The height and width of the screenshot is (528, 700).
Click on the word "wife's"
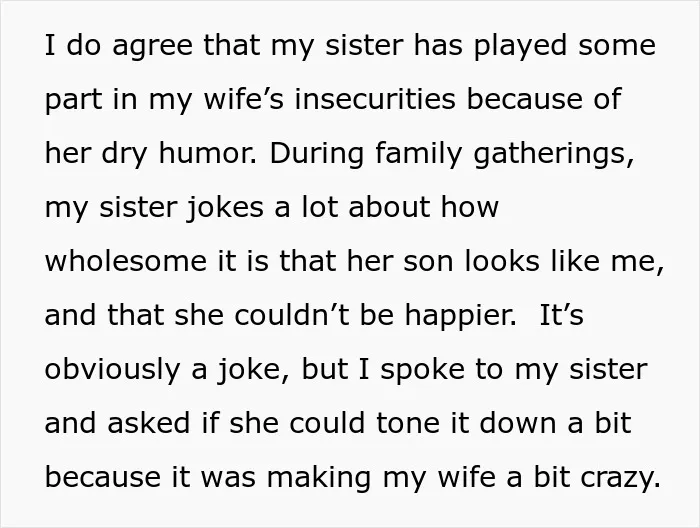(243, 99)
